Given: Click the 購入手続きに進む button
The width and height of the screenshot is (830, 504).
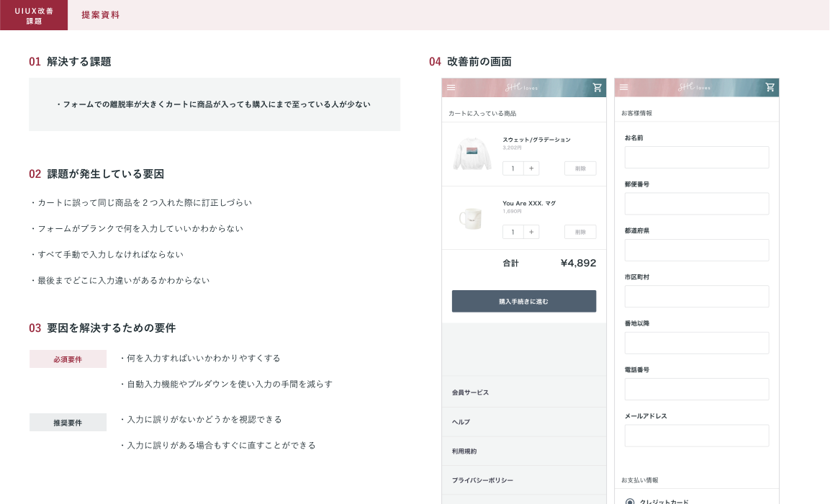Looking at the screenshot, I should 523,301.
